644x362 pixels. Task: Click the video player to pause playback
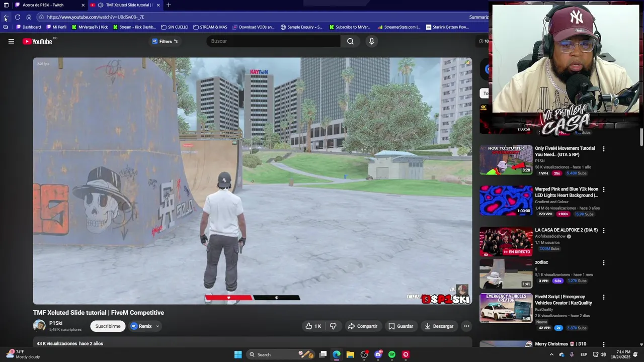pos(253,181)
